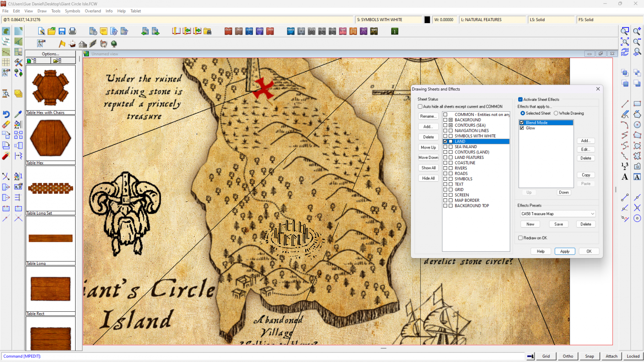This screenshot has width=644, height=362.
Task: Click the Open file folder icon
Action: click(x=52, y=31)
